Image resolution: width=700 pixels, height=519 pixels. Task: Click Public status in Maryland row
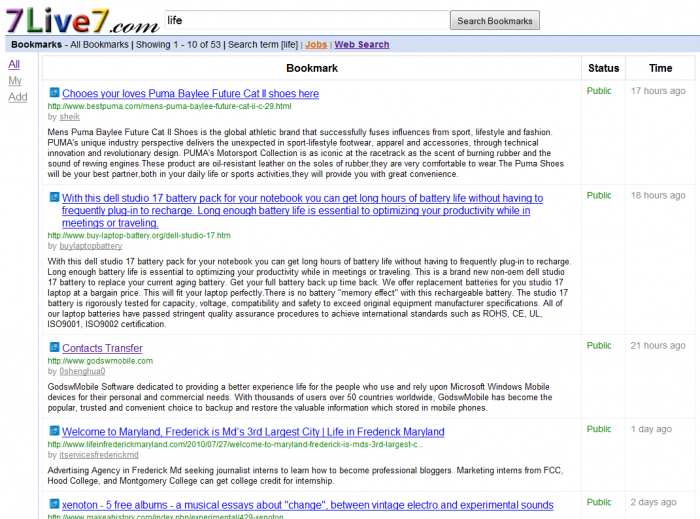599,429
